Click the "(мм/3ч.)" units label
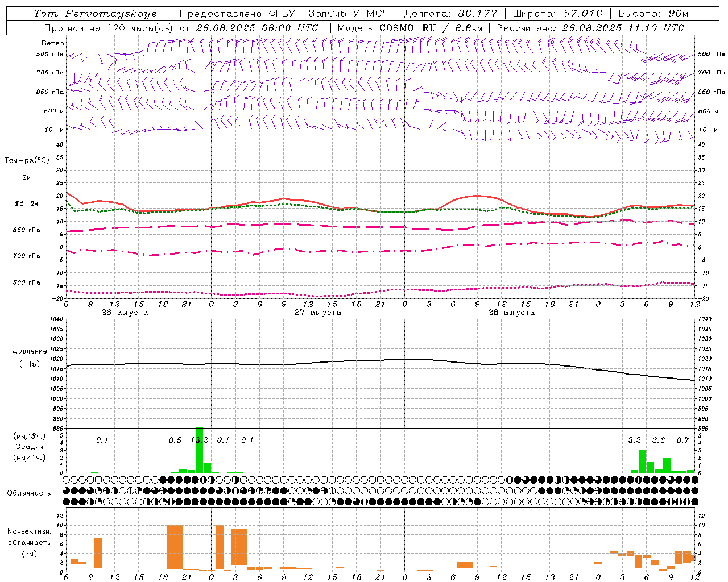The image size is (728, 582). [29, 436]
